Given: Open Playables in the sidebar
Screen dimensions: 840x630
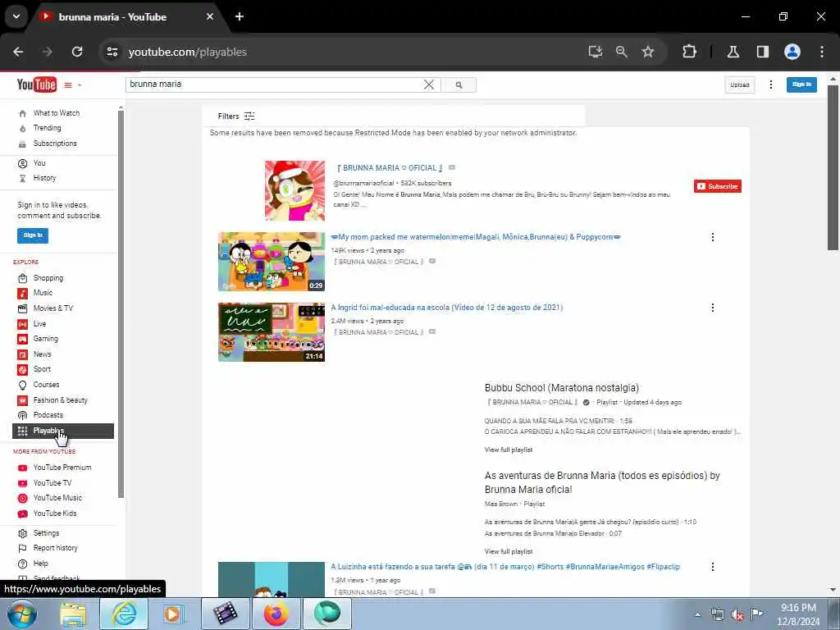Looking at the screenshot, I should pos(63,431).
